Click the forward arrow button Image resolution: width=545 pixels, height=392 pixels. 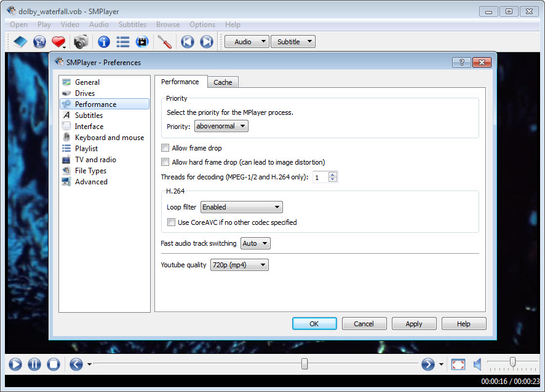(x=428, y=364)
